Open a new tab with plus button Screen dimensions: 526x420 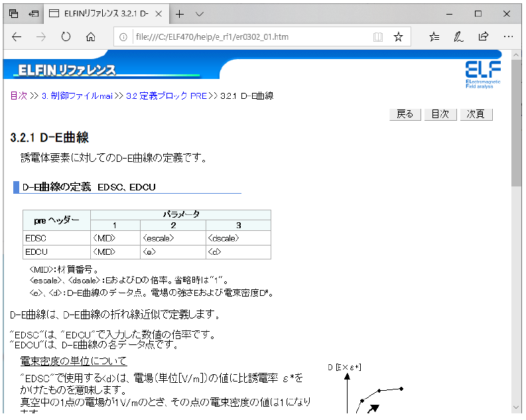[180, 14]
